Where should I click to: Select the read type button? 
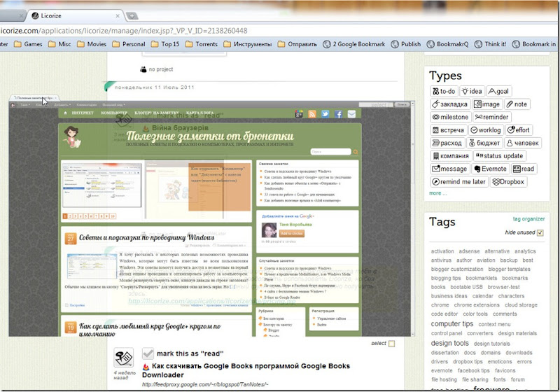coord(524,169)
